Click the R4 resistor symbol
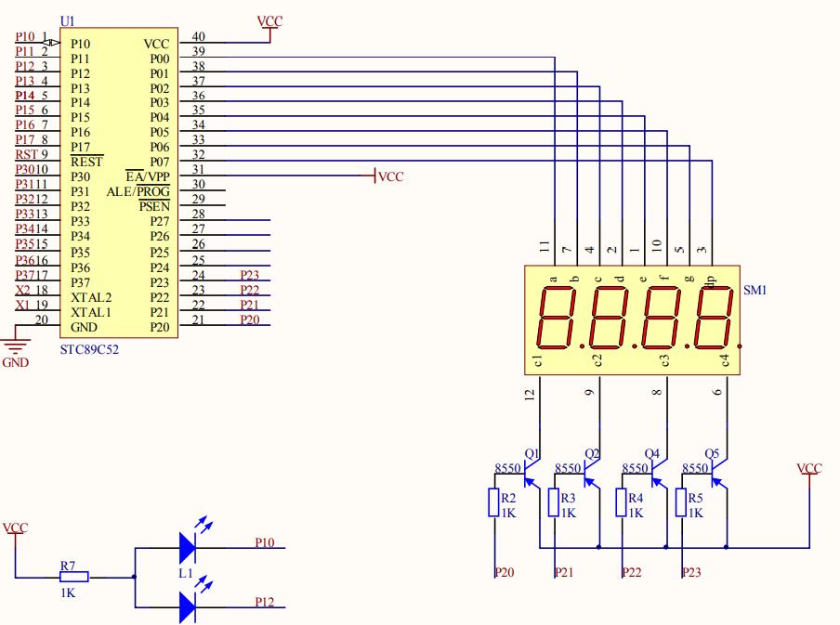Screen dimensions: 840x625 tap(622, 502)
